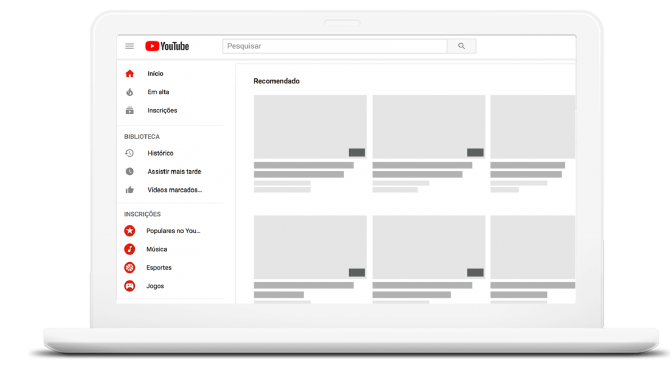Open Histórico in the library

click(x=161, y=153)
